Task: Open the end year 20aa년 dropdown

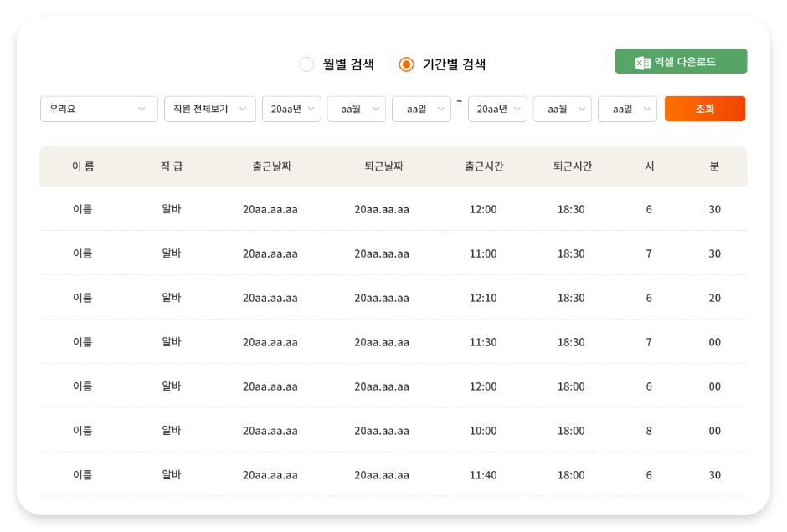Action: [497, 109]
